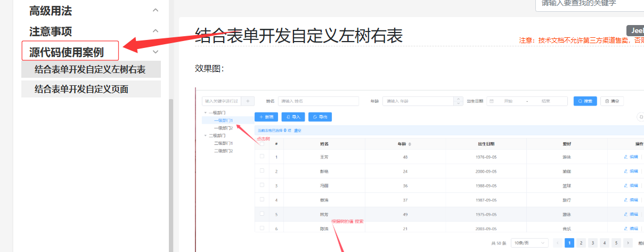Viewport: 644px width, 252px height.
Task: Click 编辑 edit icon in 王芳 row
Action: pos(631,157)
